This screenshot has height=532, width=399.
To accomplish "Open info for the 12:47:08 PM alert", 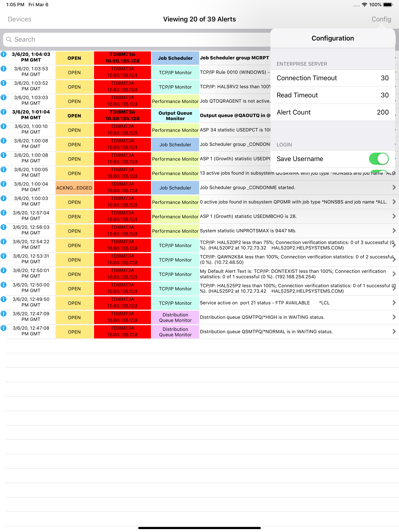I will 3,328.
